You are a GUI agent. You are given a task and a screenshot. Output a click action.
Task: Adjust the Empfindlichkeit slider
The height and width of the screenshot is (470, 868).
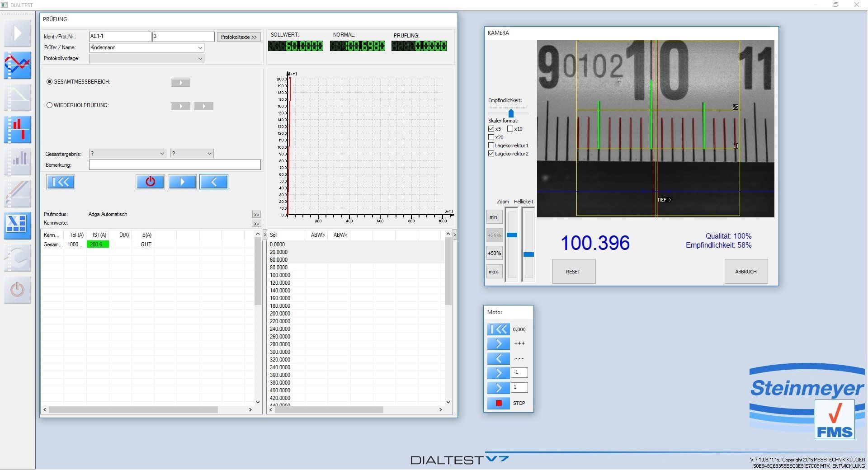pyautogui.click(x=511, y=113)
